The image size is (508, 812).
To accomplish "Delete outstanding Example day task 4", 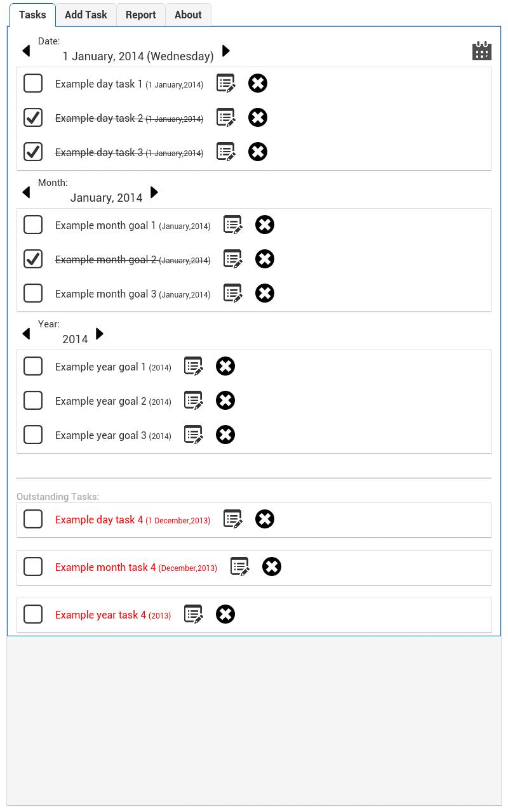I will click(x=265, y=519).
